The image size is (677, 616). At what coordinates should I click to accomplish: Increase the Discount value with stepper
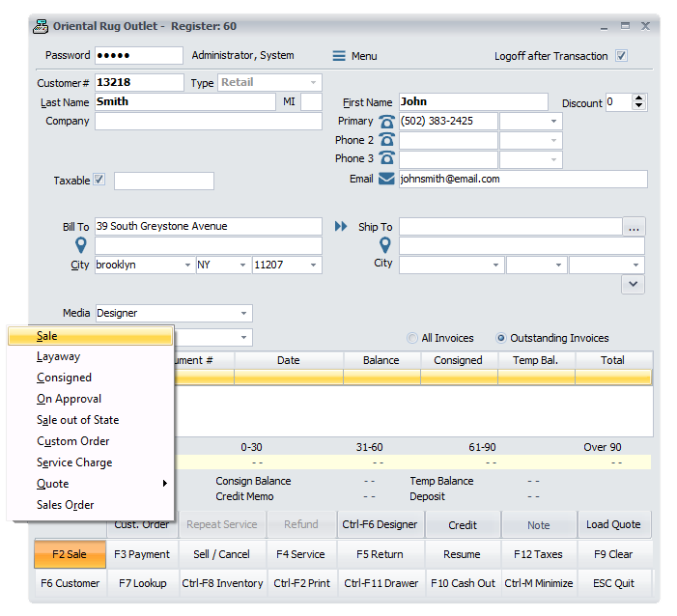pyautogui.click(x=639, y=98)
